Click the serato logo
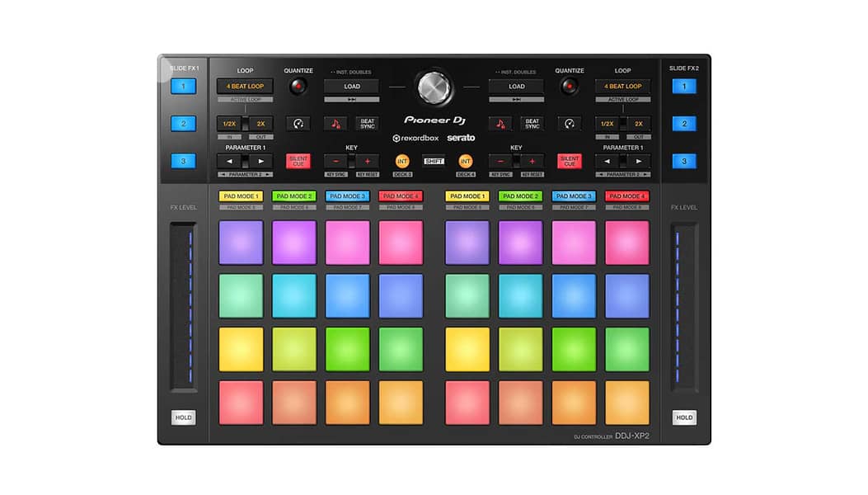Viewport: 868px width, 495px height. tap(461, 138)
